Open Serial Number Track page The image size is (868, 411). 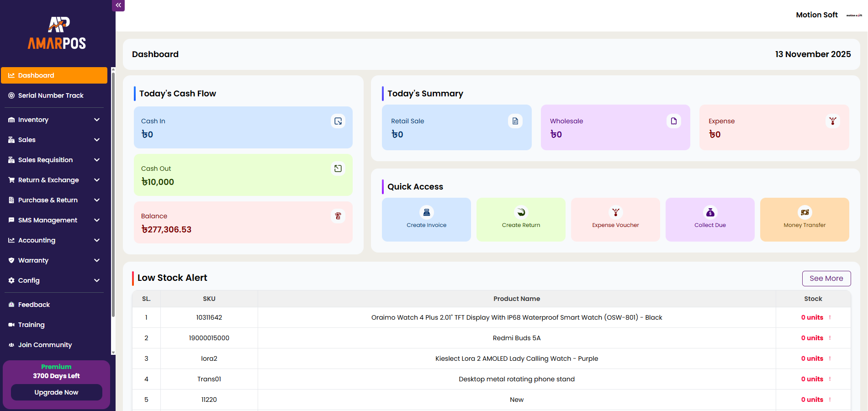pyautogui.click(x=51, y=95)
